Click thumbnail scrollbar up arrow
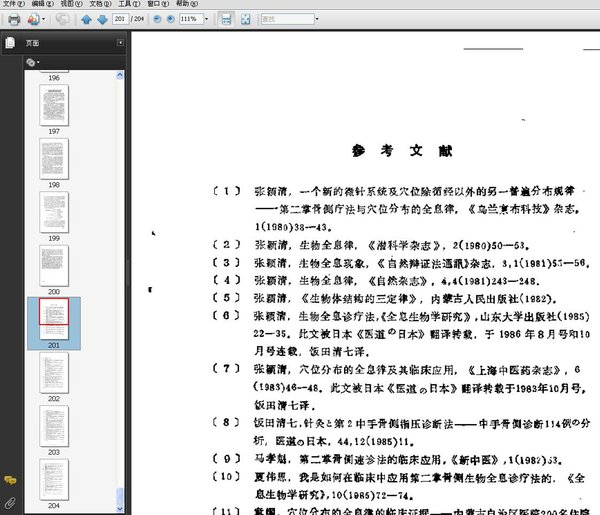This screenshot has width=600, height=515. point(120,75)
